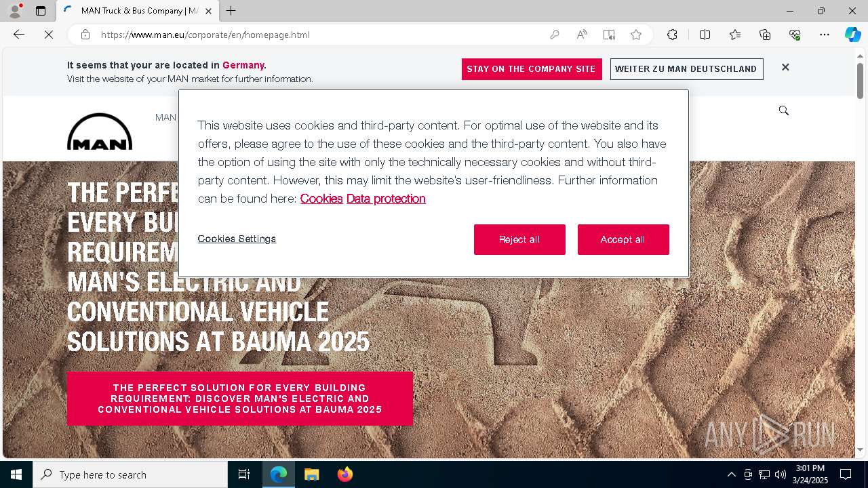This screenshot has width=868, height=488.
Task: Launch Firefox from the taskbar
Action: pyautogui.click(x=344, y=474)
